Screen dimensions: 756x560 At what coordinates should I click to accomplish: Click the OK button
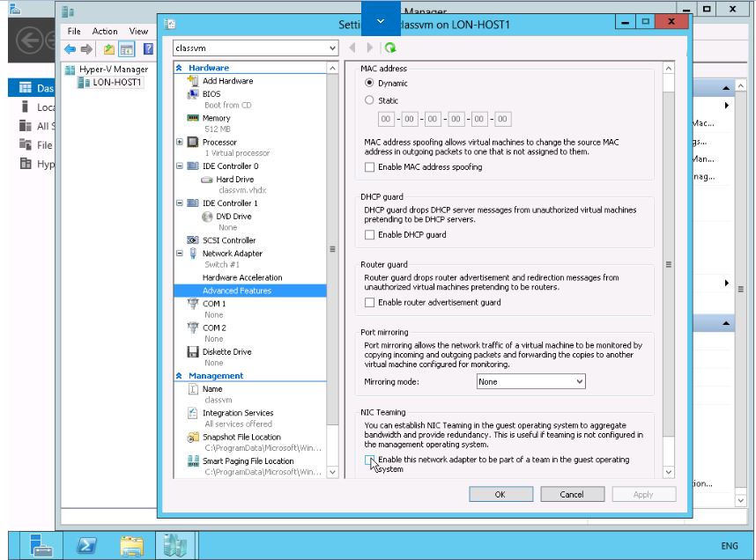[500, 495]
